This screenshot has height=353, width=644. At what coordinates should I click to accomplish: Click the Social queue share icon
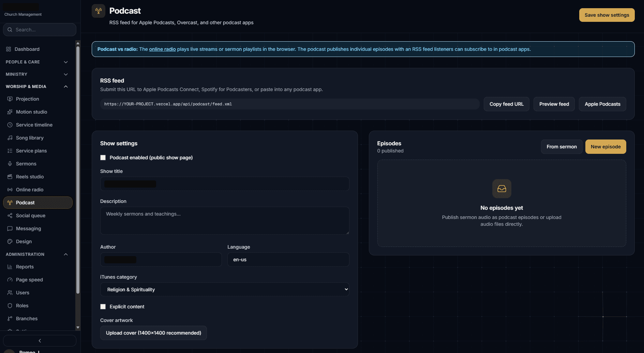click(10, 216)
